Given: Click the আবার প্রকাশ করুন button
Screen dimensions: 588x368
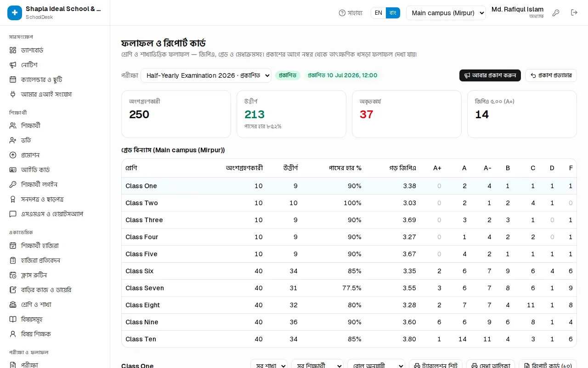Looking at the screenshot, I should point(490,75).
